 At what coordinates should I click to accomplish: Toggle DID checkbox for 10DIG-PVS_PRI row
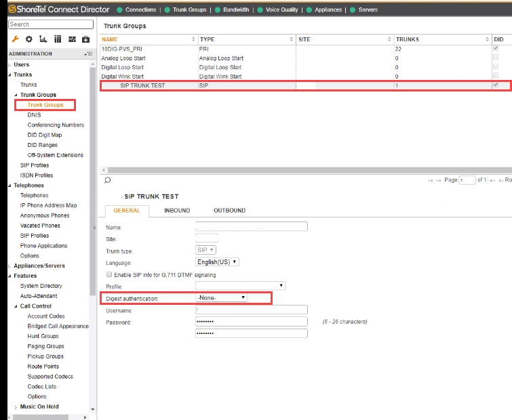click(x=496, y=48)
